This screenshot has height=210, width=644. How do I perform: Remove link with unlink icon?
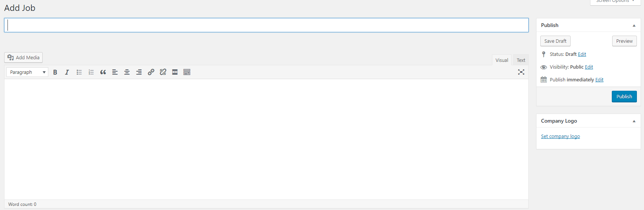point(163,72)
